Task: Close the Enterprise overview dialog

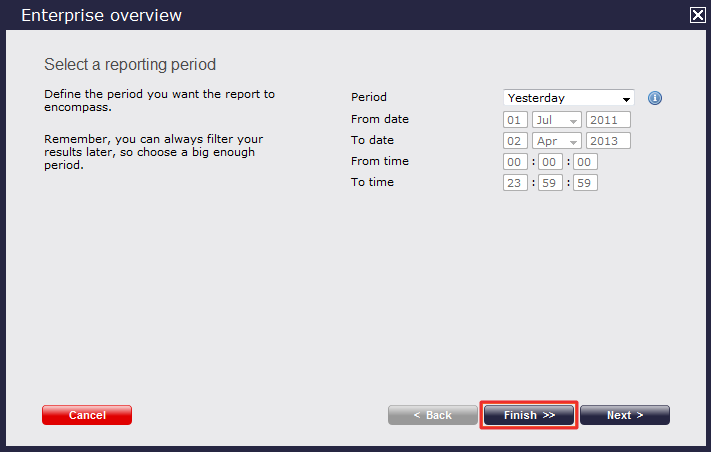Action: (697, 15)
